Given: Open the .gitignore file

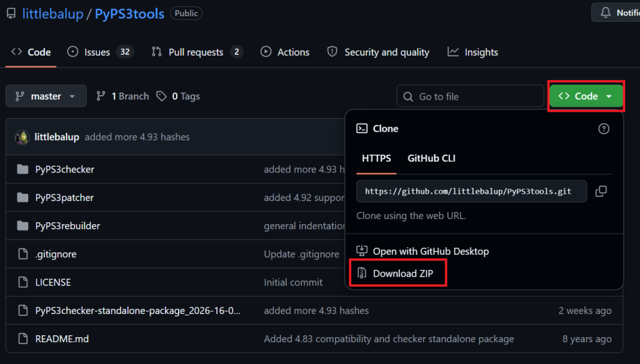Looking at the screenshot, I should 56,254.
